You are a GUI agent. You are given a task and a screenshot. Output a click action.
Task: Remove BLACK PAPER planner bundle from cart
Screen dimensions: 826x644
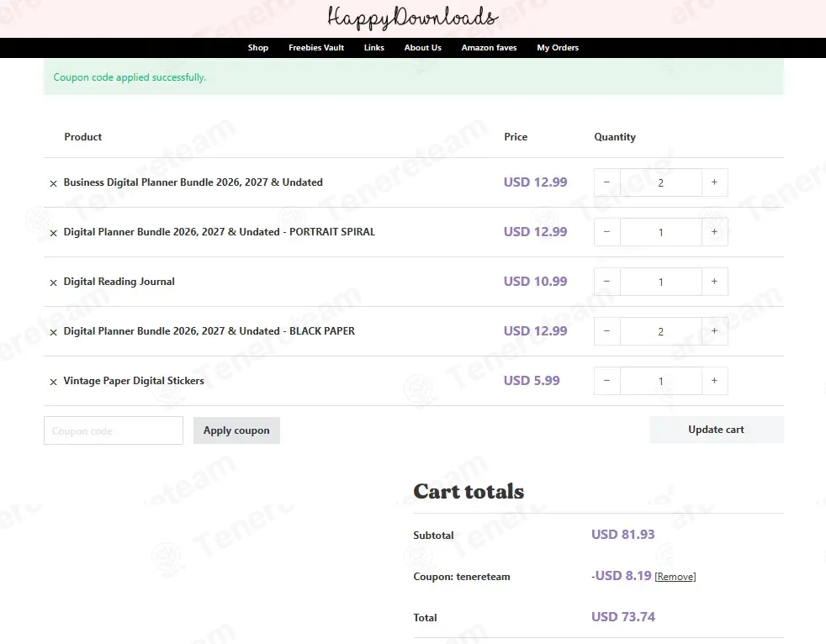point(53,332)
